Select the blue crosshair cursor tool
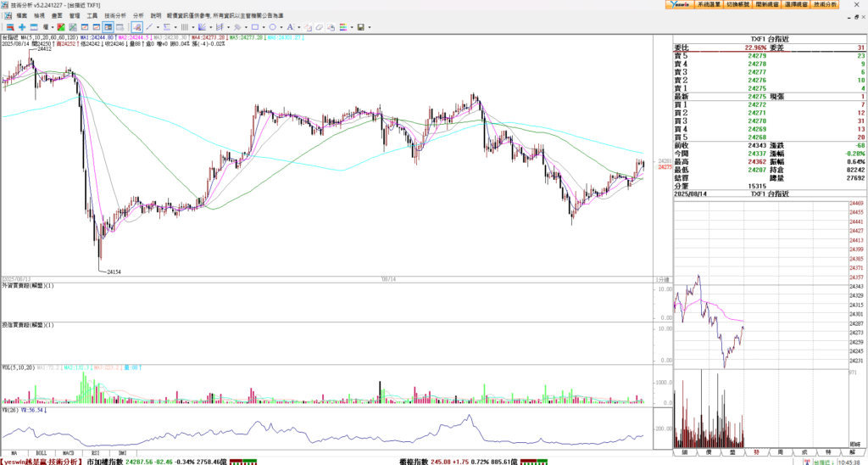Screen dimensions: 868x465 (22, 27)
